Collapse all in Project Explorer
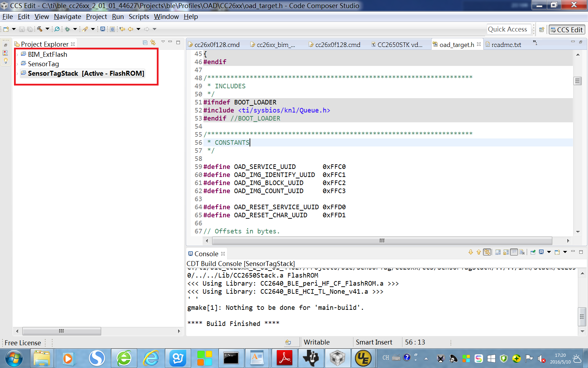The height and width of the screenshot is (368, 588). click(145, 42)
